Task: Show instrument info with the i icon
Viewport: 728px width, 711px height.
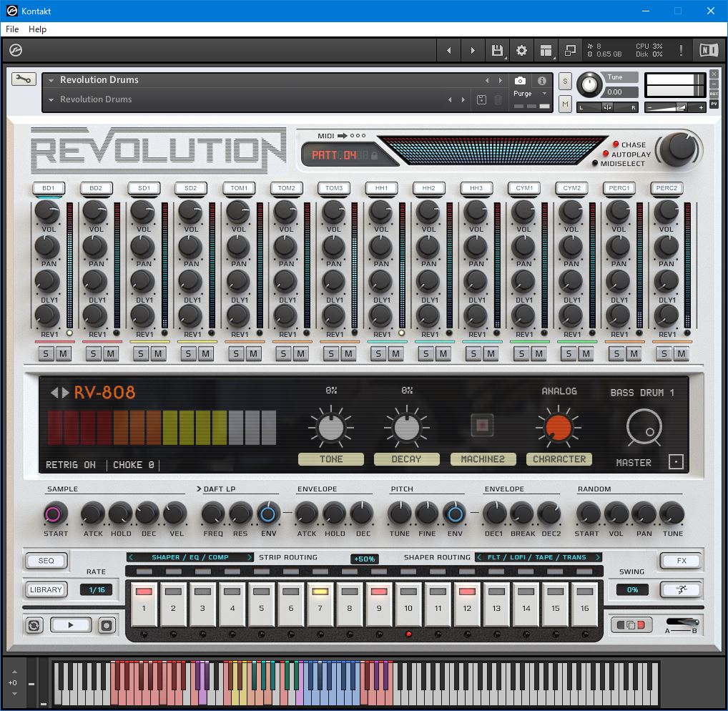Action: [x=542, y=80]
